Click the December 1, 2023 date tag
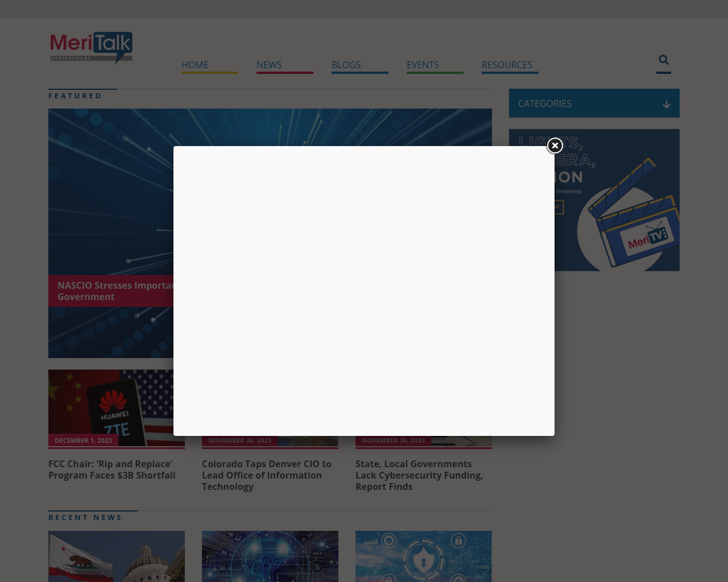This screenshot has height=582, width=728. point(84,440)
